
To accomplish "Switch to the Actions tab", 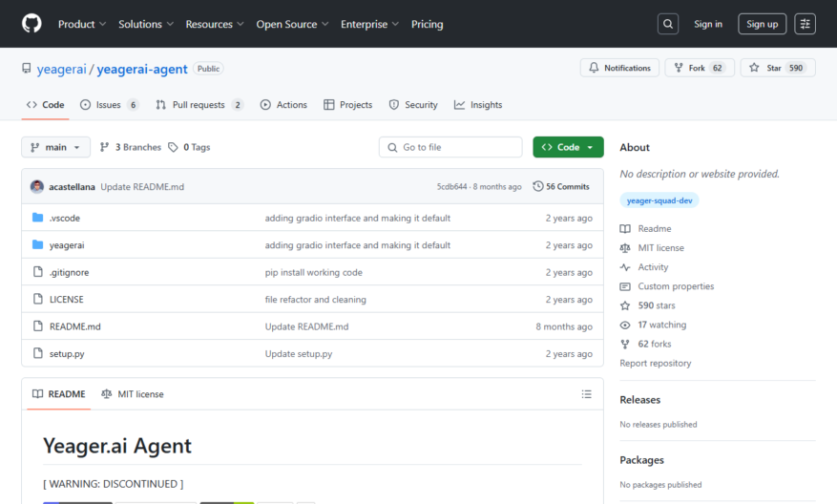I will (283, 105).
